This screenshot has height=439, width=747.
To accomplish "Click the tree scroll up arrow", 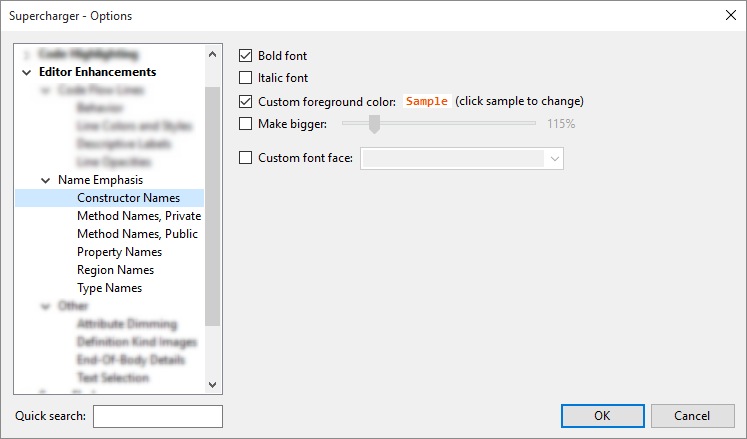I will [212, 54].
